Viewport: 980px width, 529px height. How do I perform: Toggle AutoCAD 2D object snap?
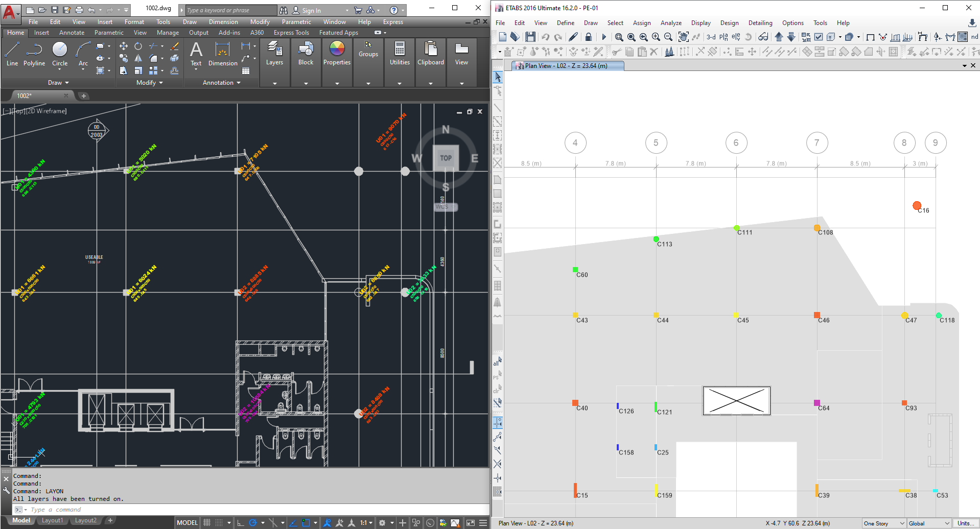(306, 522)
